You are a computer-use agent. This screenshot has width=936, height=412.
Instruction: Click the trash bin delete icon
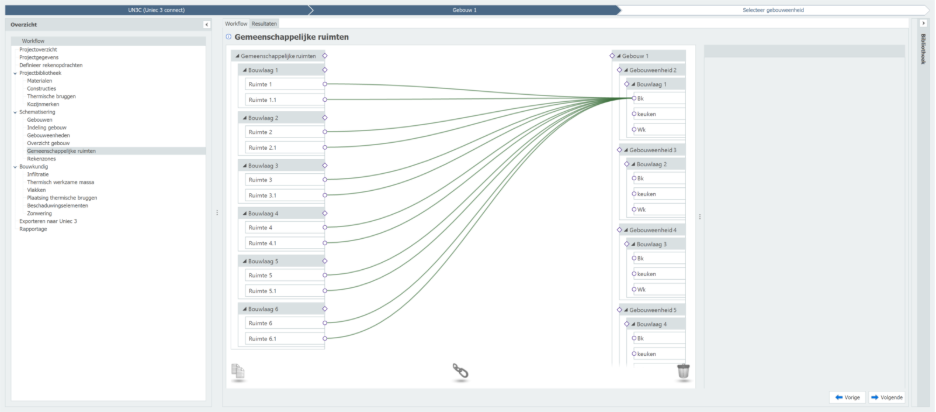(x=683, y=372)
